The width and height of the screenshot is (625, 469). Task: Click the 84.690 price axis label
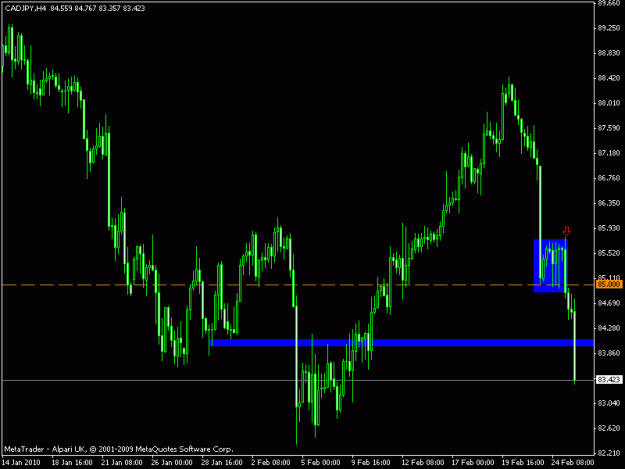[609, 303]
